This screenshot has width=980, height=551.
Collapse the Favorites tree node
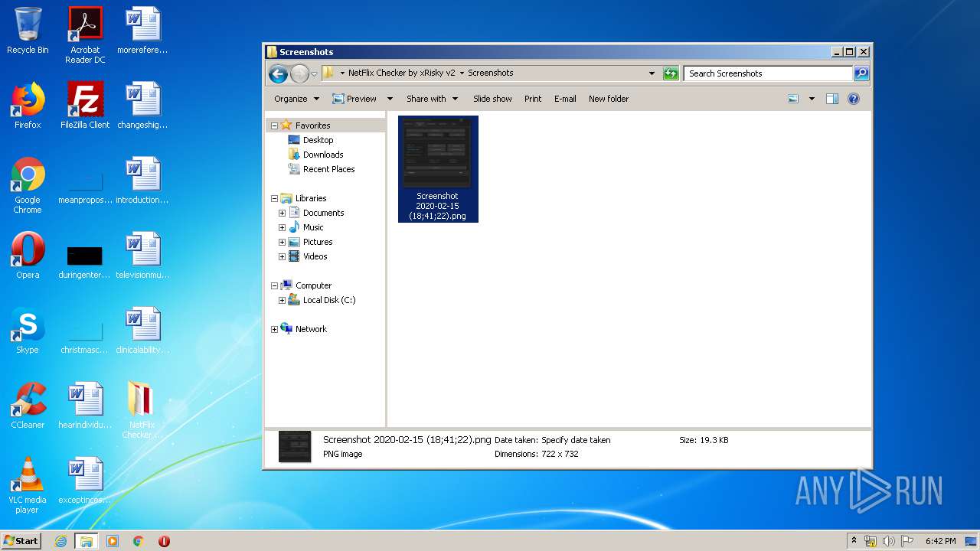(x=274, y=126)
